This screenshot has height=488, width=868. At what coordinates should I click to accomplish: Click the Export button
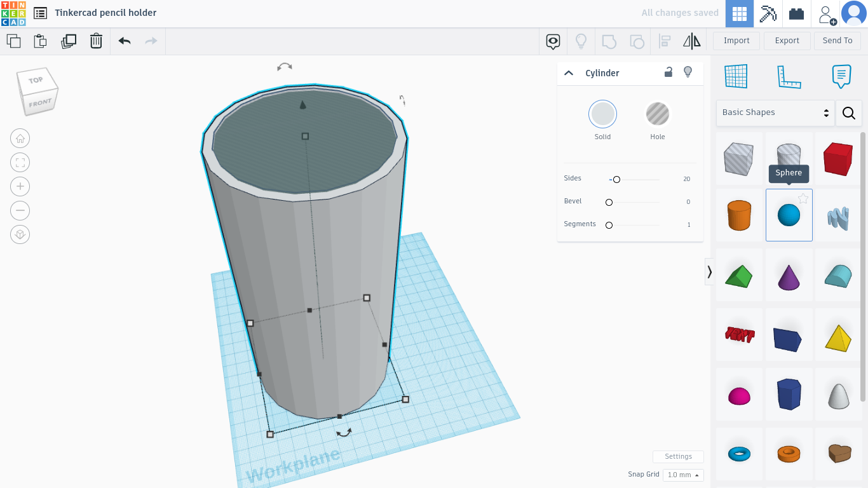[787, 40]
